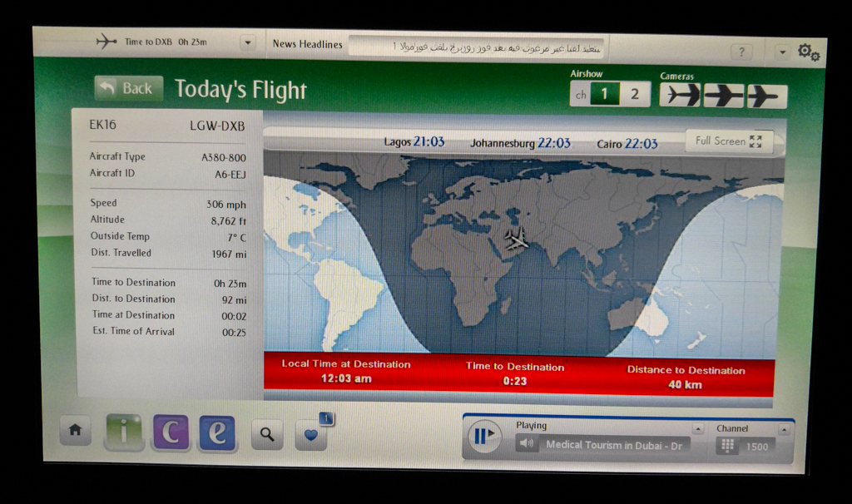
Task: Select the middle aircraft camera view
Action: click(723, 96)
